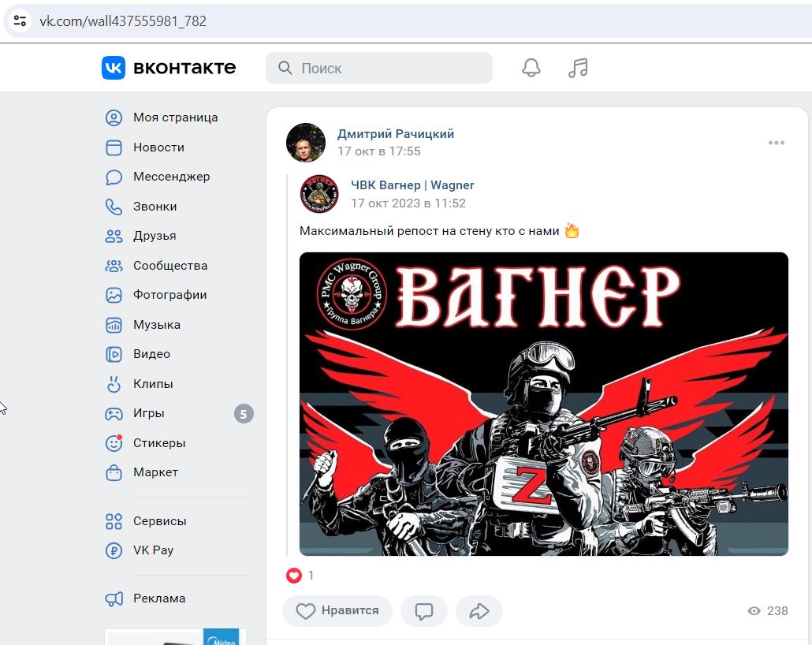Click the browser address bar URL
The image size is (812, 645).
click(123, 21)
